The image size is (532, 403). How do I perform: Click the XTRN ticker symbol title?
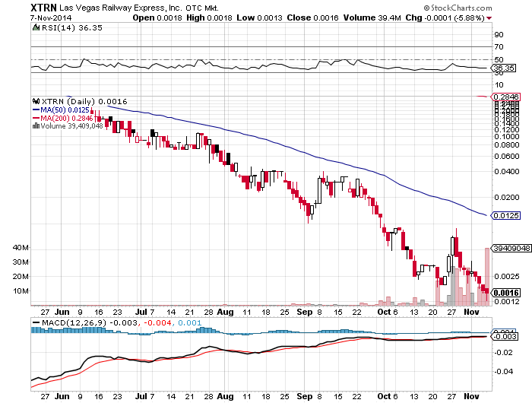pos(43,8)
